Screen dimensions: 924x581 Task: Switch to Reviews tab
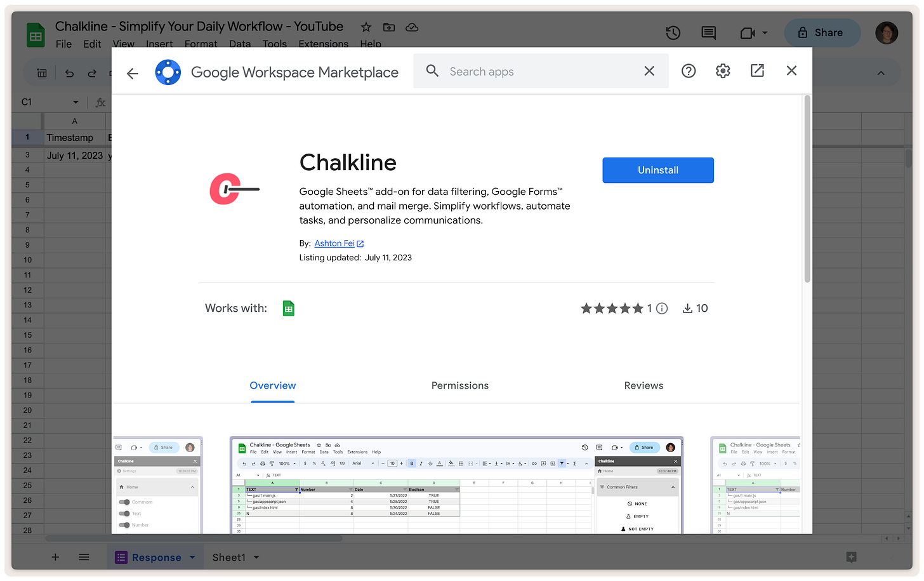(x=643, y=385)
